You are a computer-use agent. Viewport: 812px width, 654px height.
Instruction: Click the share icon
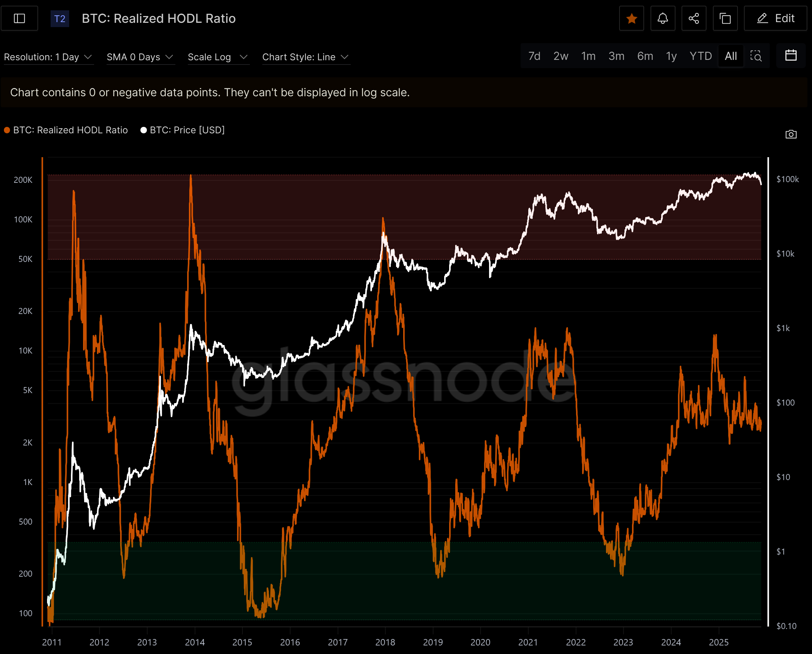pyautogui.click(x=694, y=19)
